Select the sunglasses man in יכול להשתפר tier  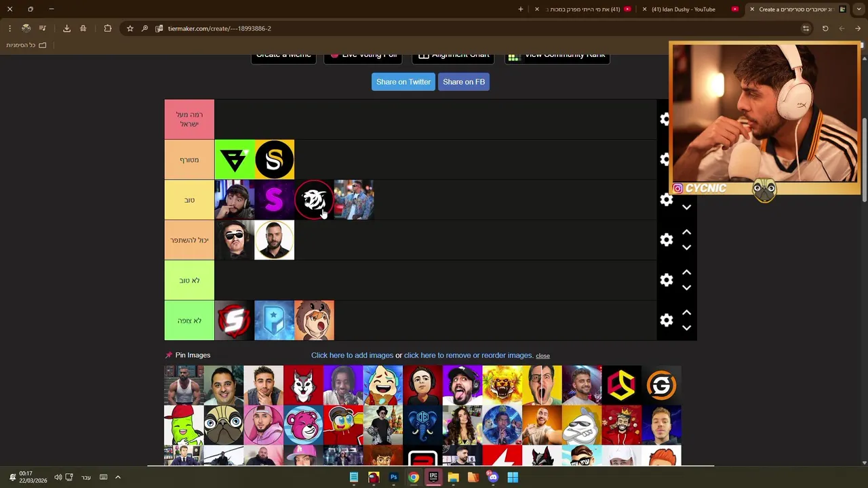tap(235, 240)
